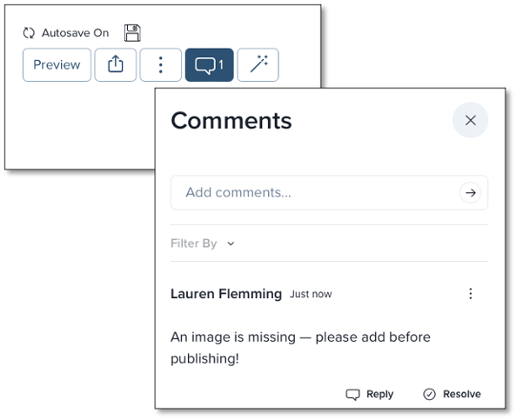
Task: Click the Filter By chevron arrow
Action: pos(231,243)
